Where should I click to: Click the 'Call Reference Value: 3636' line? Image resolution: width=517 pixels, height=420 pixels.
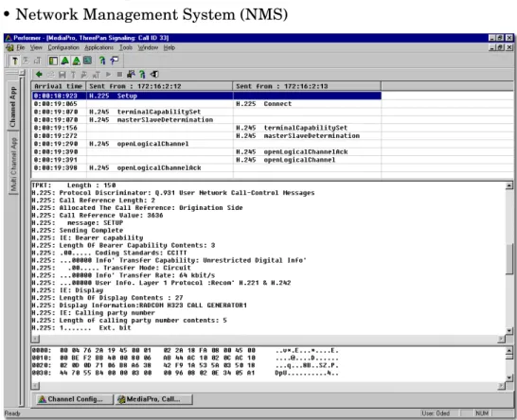98,216
